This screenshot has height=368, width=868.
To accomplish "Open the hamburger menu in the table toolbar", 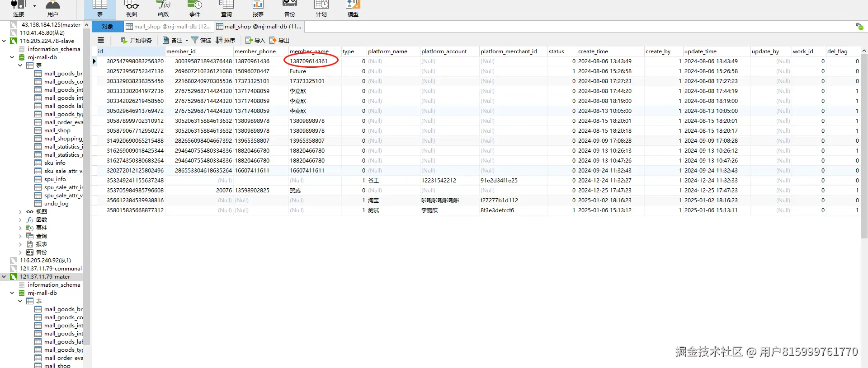I will pyautogui.click(x=101, y=40).
